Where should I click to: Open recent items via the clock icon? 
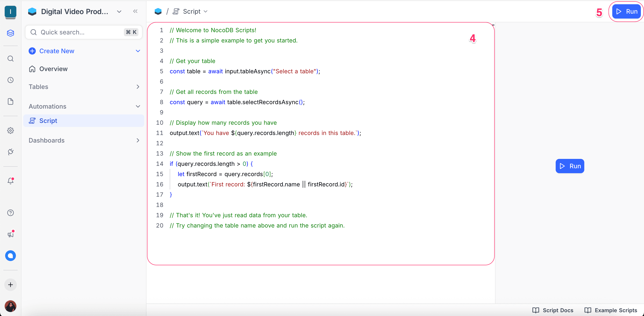(11, 80)
